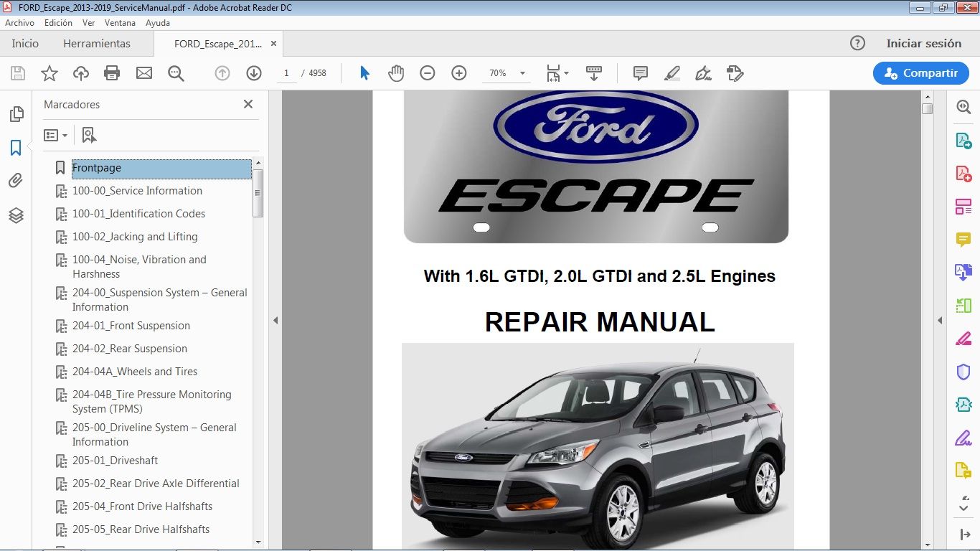Screen dimensions: 980x551
Task: Switch to the Herramientas tab
Action: point(97,43)
